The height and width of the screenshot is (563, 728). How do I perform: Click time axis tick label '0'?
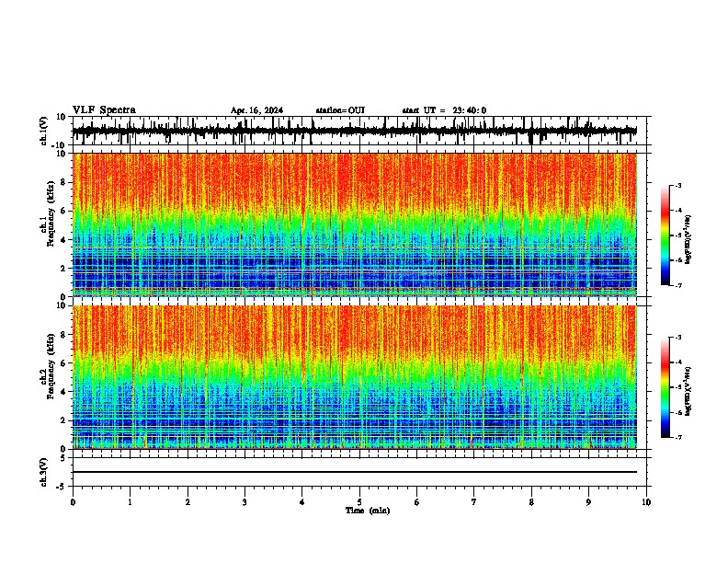pyautogui.click(x=73, y=502)
